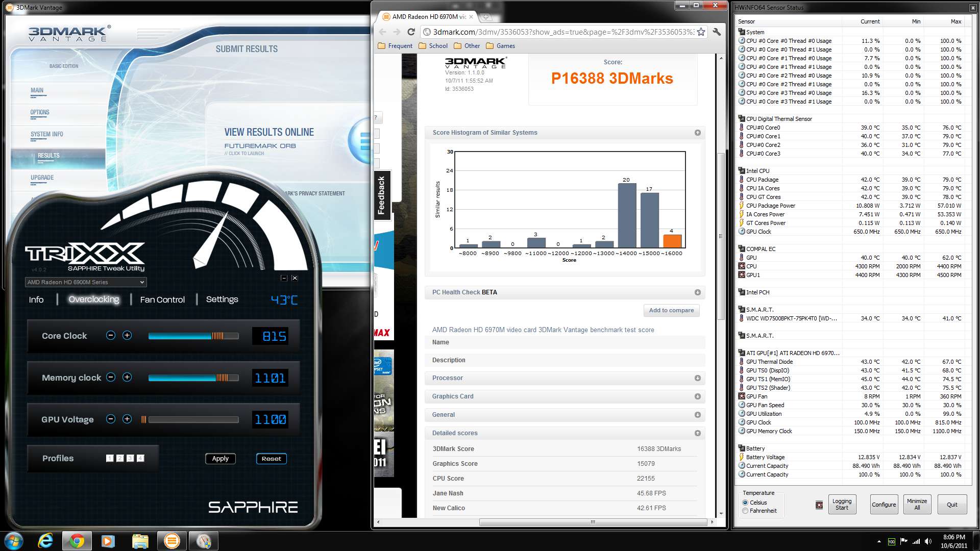Select Fahrenheit temperature unit
This screenshot has width=980, height=551.
745,511
